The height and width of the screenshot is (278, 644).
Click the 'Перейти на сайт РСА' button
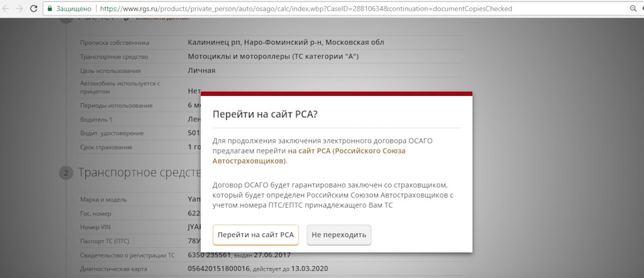click(256, 235)
